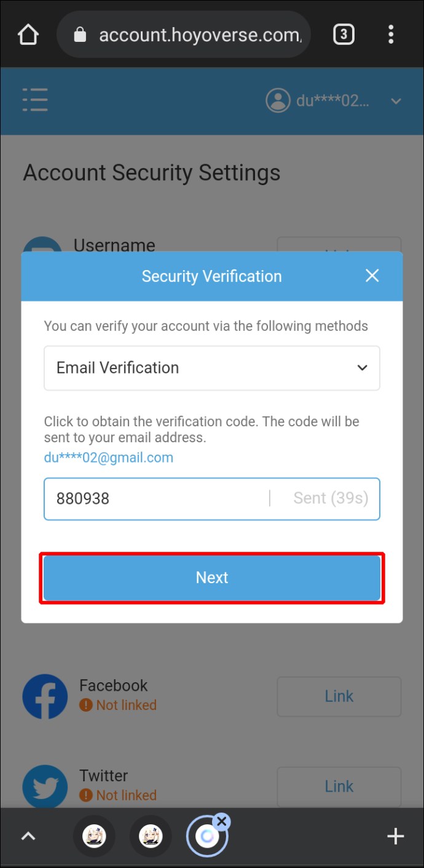Screen dimensions: 424x868
Task: Click the Twitter bird icon
Action: tap(45, 787)
